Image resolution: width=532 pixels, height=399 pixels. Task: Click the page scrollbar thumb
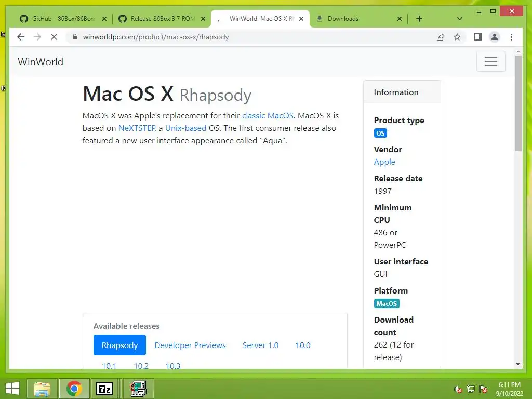(x=518, y=103)
